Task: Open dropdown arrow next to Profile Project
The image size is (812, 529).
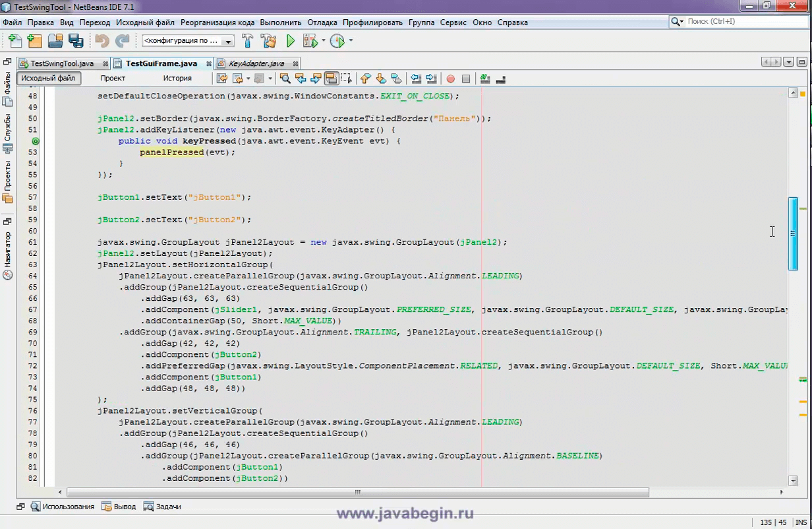Action: pyautogui.click(x=351, y=41)
